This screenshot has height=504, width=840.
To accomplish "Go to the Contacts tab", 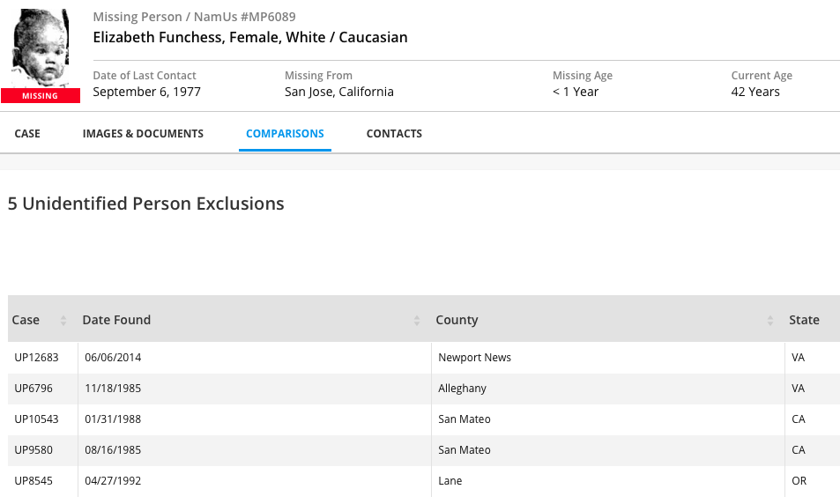I will [394, 134].
